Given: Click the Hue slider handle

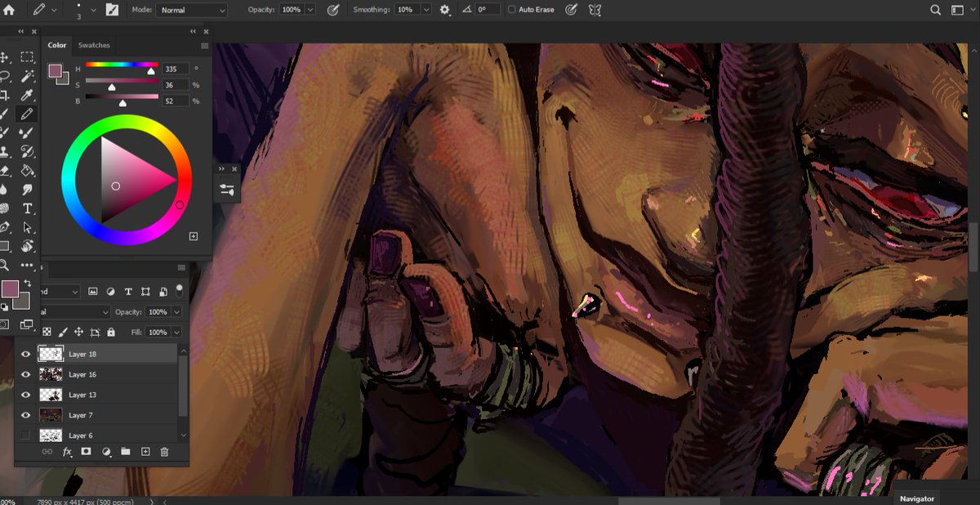Looking at the screenshot, I should click(x=150, y=72).
